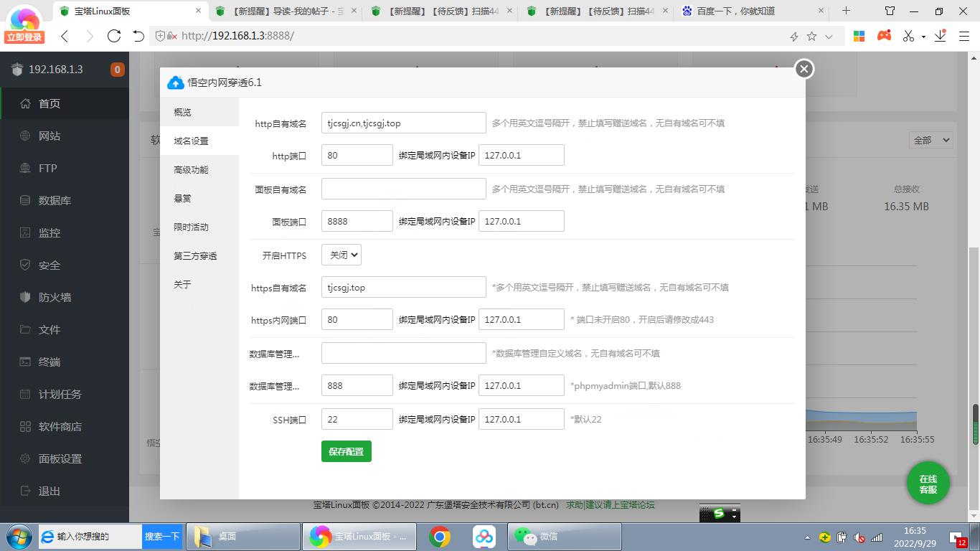This screenshot has width=980, height=551.
Task: Click the address bar URL
Action: [237, 36]
